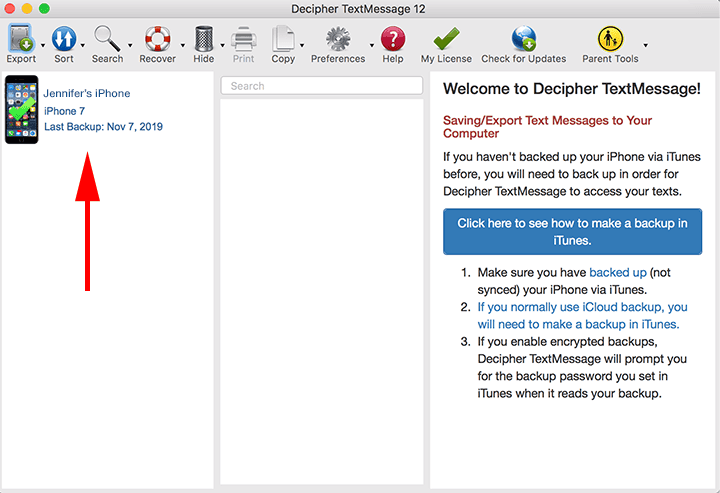Close the Decipher TextMessage window
Screen dimensions: 720x493
pyautogui.click(x=9, y=8)
